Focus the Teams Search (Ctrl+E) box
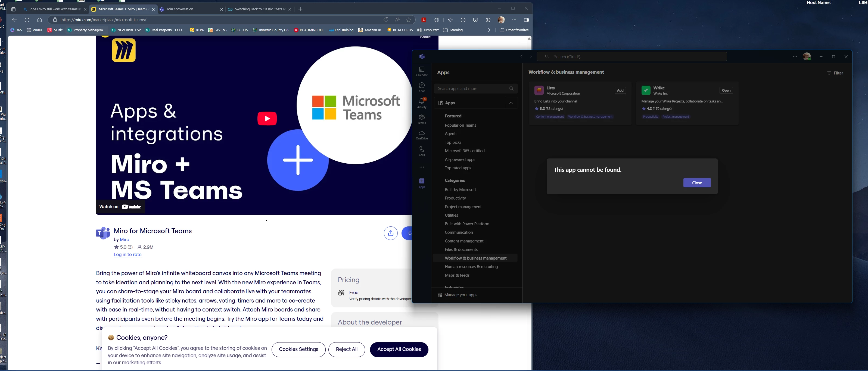The height and width of the screenshot is (371, 868). pos(632,57)
